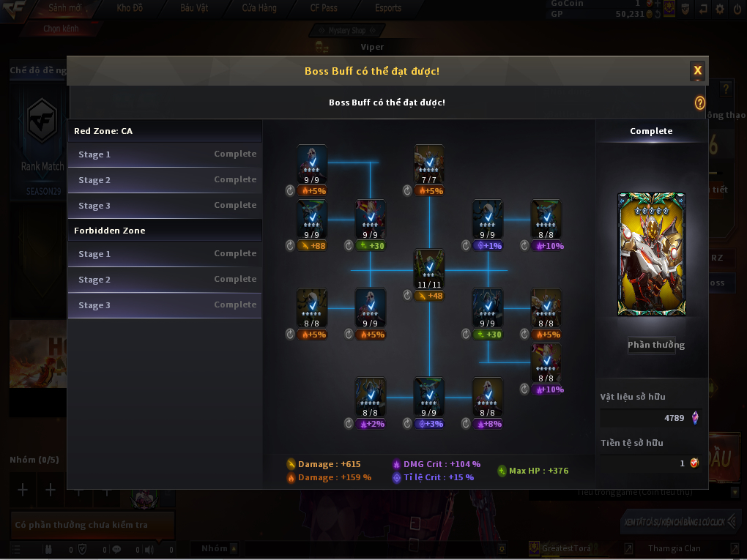
Task: Click the Phần thưởng reward button
Action: pyautogui.click(x=655, y=345)
